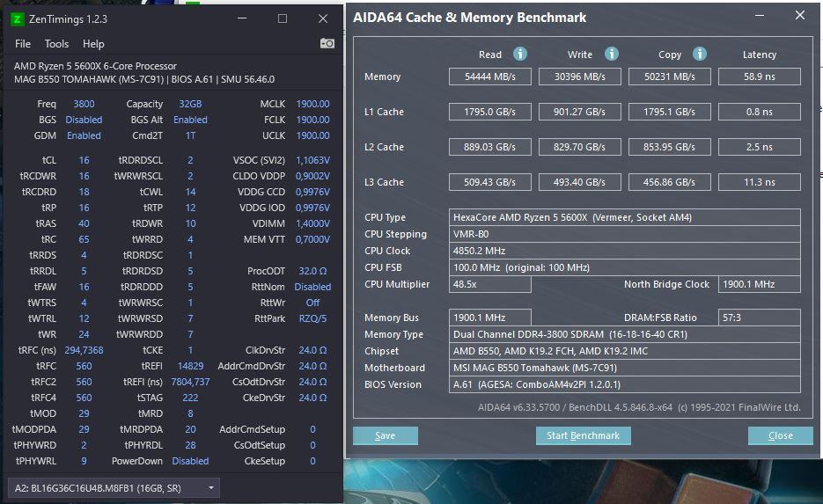823x504 pixels.
Task: Click the tRFC (ns) value 294,7368
Action: [x=84, y=350]
